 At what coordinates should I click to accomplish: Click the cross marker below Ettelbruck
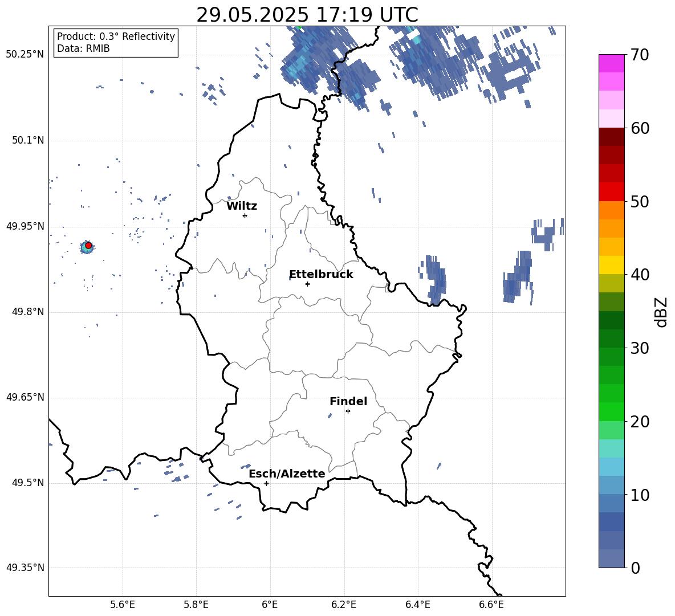point(307,284)
